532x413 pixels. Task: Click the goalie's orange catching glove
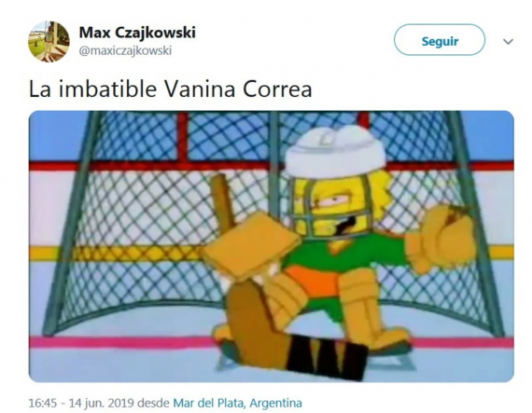tap(441, 239)
